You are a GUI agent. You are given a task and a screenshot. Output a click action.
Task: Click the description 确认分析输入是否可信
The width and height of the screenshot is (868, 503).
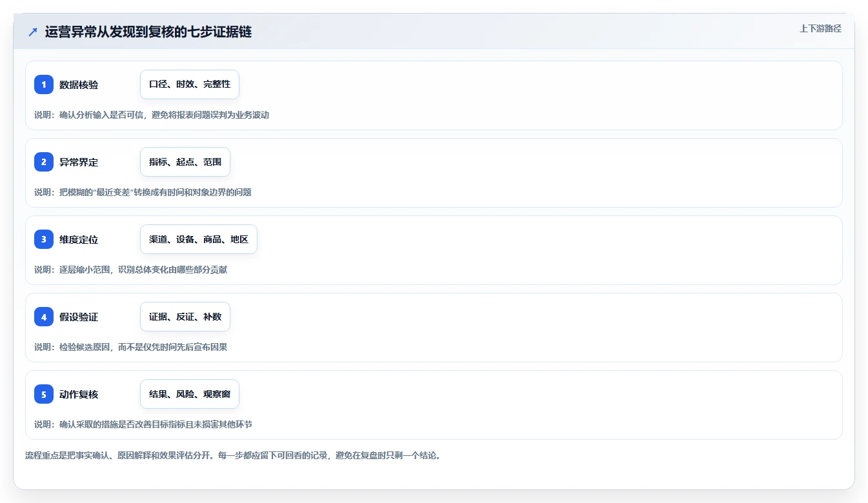click(152, 115)
